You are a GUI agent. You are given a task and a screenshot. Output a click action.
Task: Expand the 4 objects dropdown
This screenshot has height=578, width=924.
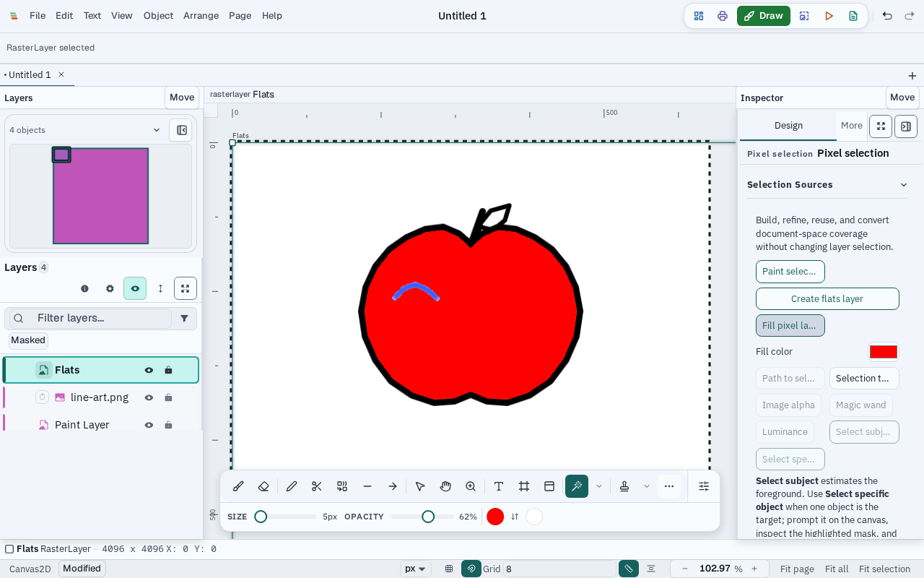click(x=157, y=130)
